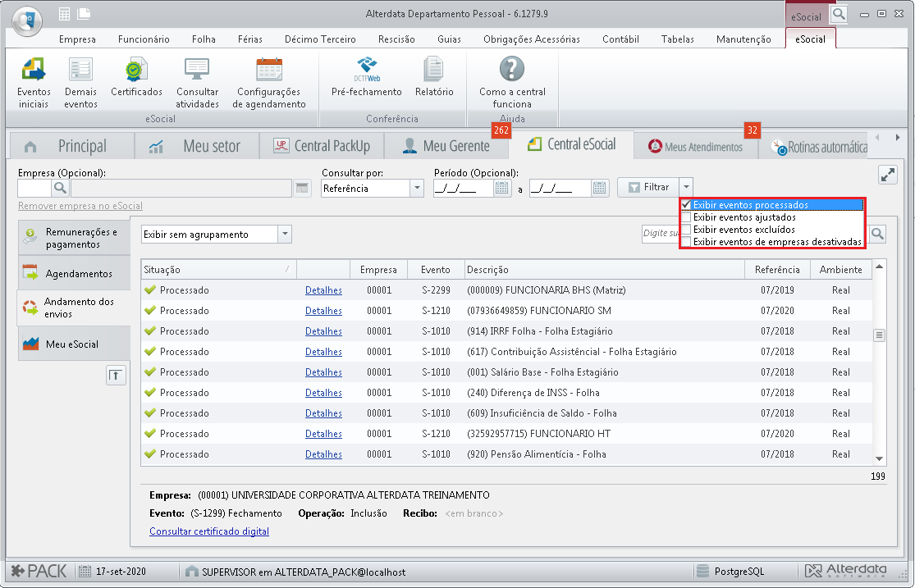915x588 pixels.
Task: Click the status bar calendar date icon
Action: point(85,571)
